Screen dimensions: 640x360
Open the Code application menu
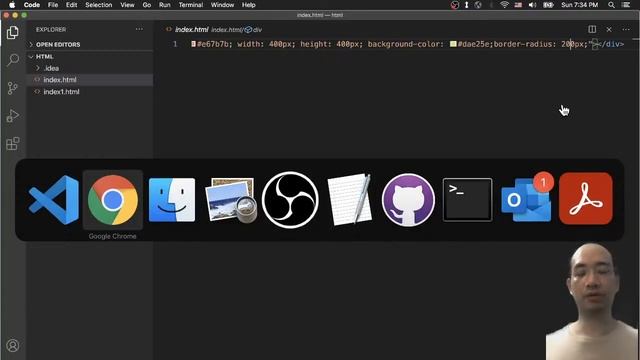pyautogui.click(x=32, y=5)
